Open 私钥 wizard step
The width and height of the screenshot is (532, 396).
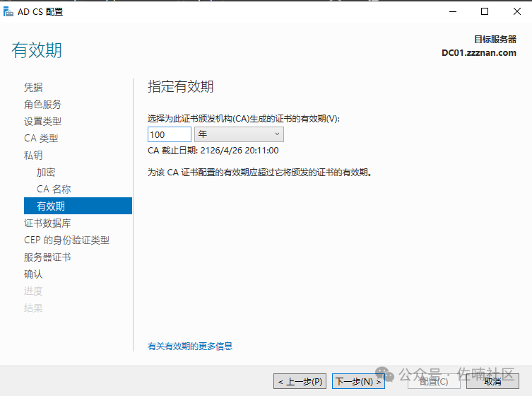click(x=33, y=155)
